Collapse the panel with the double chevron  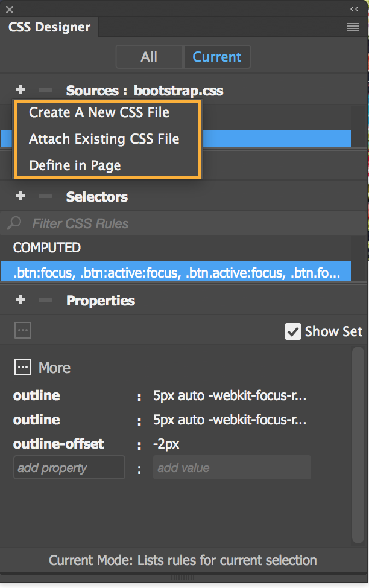click(355, 8)
